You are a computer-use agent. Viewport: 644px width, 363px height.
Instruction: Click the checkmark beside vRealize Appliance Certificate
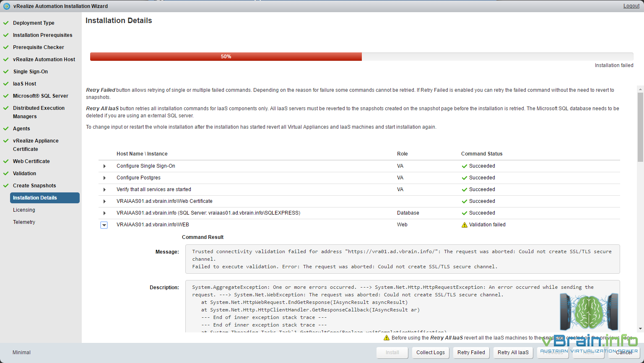tap(6, 141)
